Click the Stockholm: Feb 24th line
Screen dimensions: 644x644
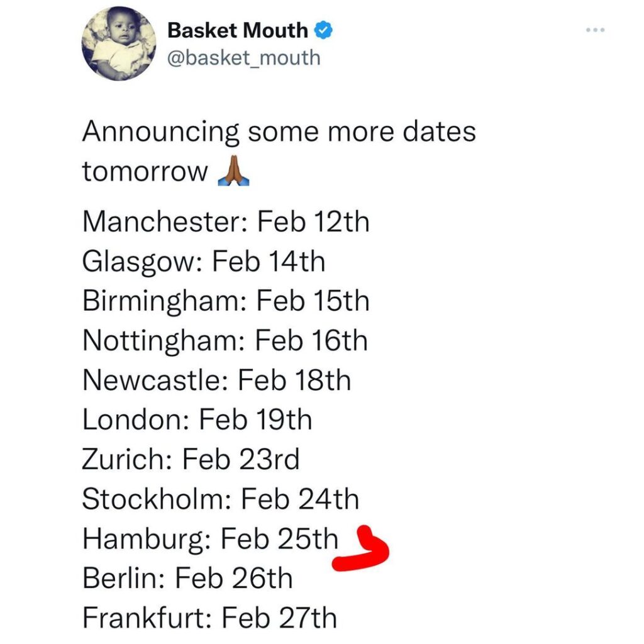tap(220, 499)
